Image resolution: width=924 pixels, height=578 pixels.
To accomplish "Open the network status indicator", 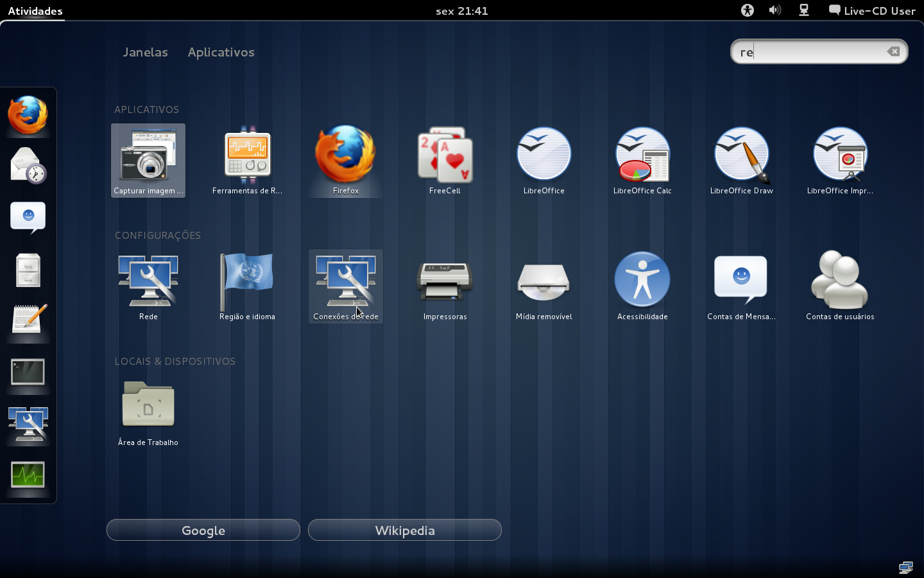I will (x=804, y=10).
